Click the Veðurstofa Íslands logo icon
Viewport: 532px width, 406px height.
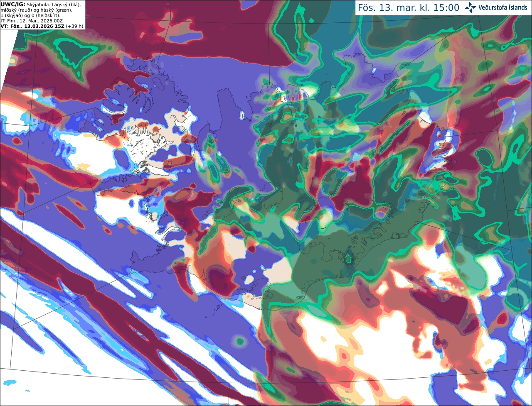click(x=470, y=7)
